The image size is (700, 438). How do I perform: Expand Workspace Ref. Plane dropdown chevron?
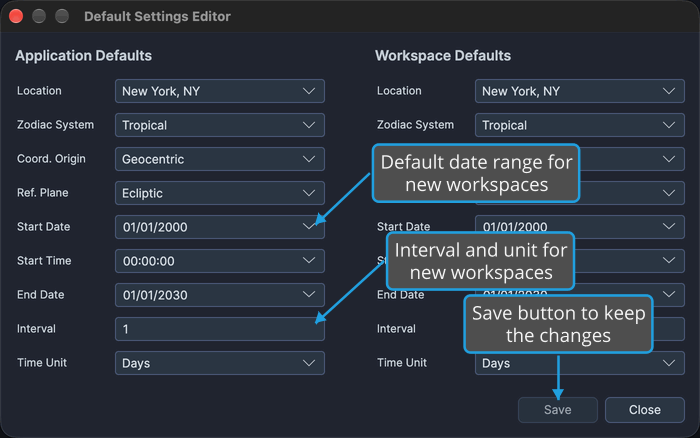[x=669, y=193]
